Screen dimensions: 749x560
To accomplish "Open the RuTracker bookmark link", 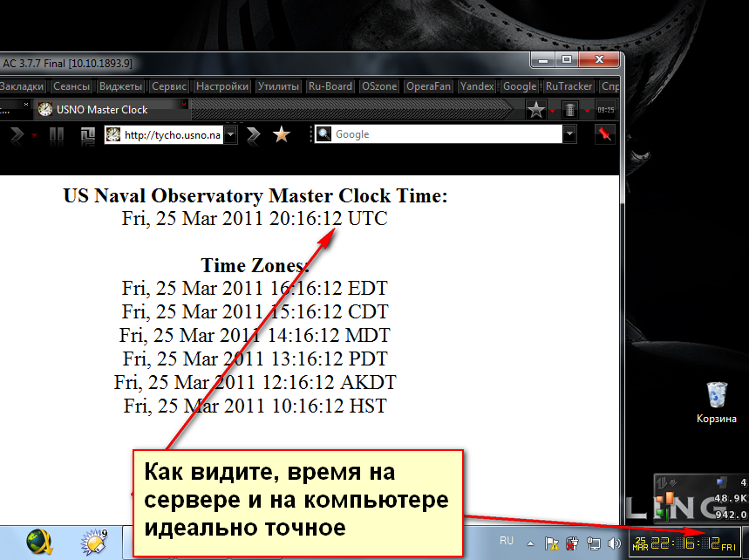I will [x=569, y=86].
